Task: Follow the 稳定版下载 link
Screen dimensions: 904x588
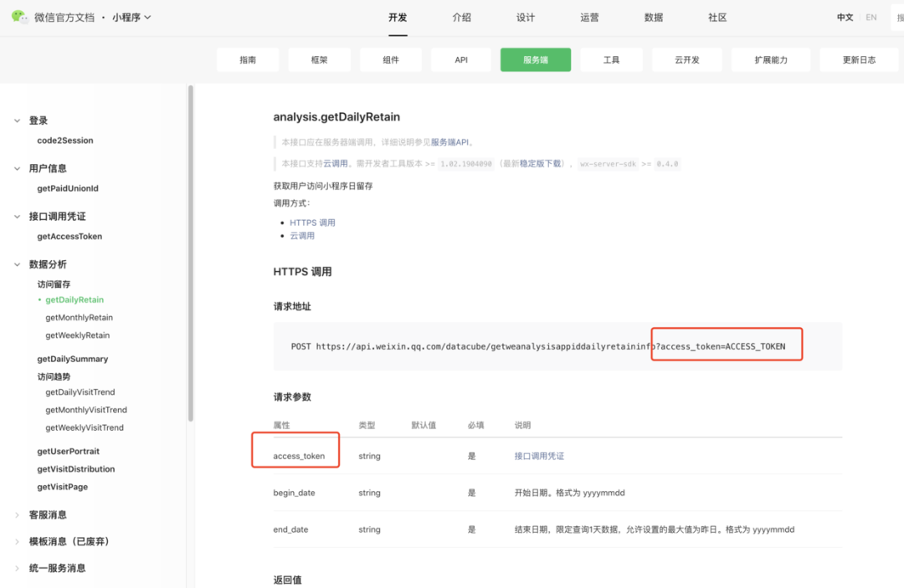Action: pos(540,164)
